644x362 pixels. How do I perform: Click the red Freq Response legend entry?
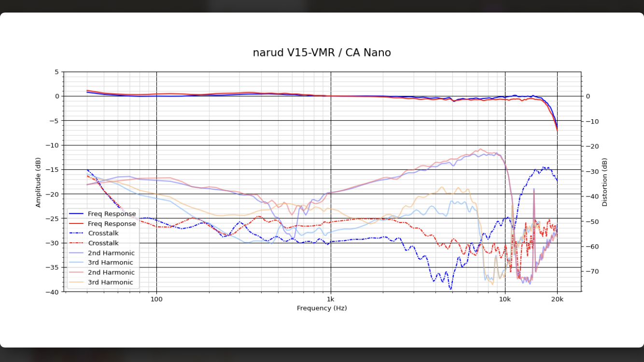[102, 223]
